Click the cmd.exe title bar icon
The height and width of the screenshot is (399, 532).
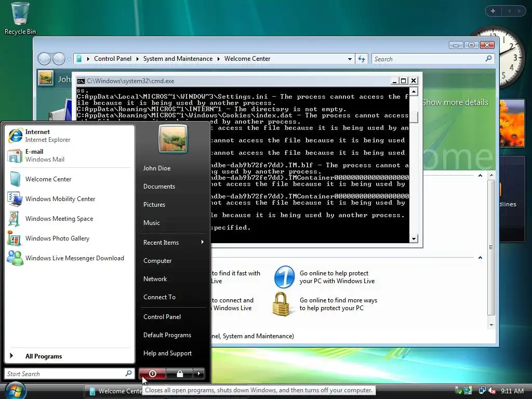(81, 81)
